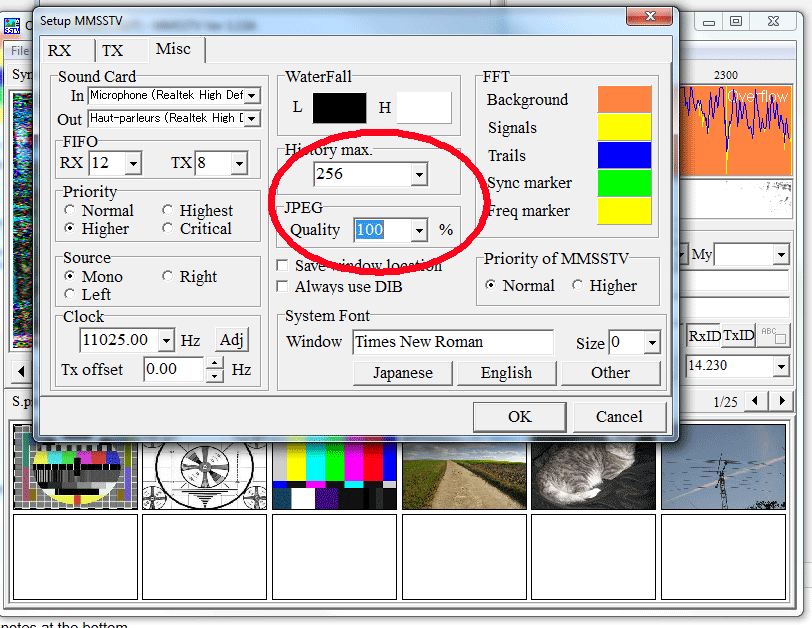Click the Adj clock button
The height and width of the screenshot is (628, 812).
(x=231, y=340)
